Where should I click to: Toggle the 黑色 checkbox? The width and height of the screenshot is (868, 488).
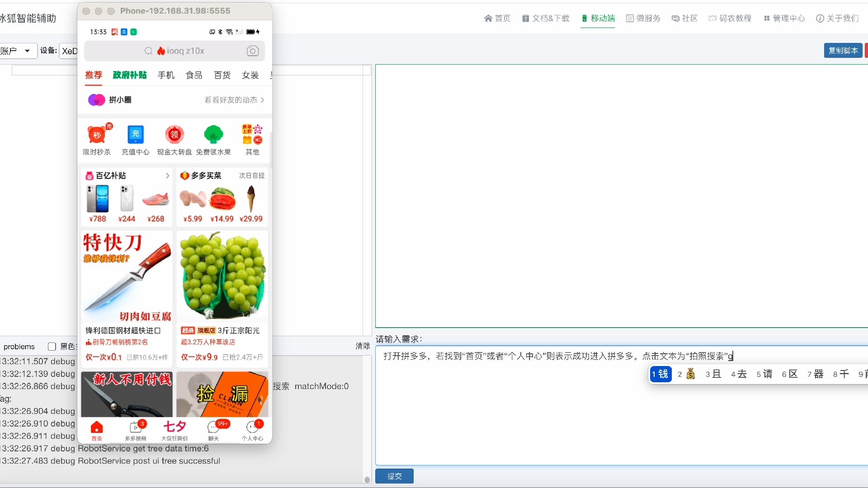click(x=52, y=347)
